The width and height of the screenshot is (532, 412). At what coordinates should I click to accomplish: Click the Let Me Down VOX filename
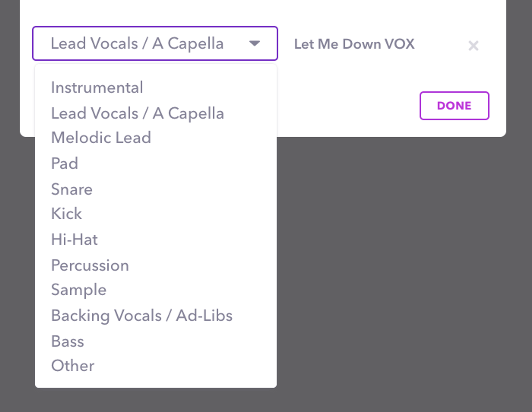pos(354,44)
